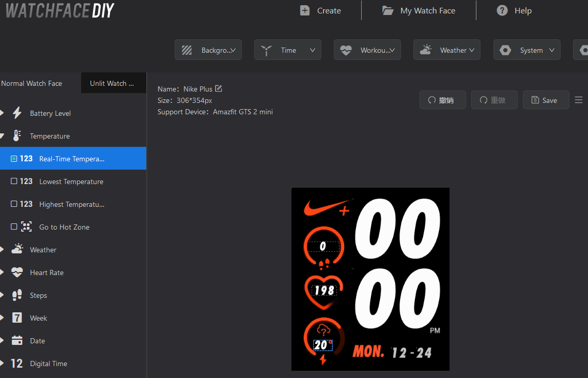Toggle Real-Time Temperature checkbox
Viewport: 588px width, 378px height.
tap(14, 159)
